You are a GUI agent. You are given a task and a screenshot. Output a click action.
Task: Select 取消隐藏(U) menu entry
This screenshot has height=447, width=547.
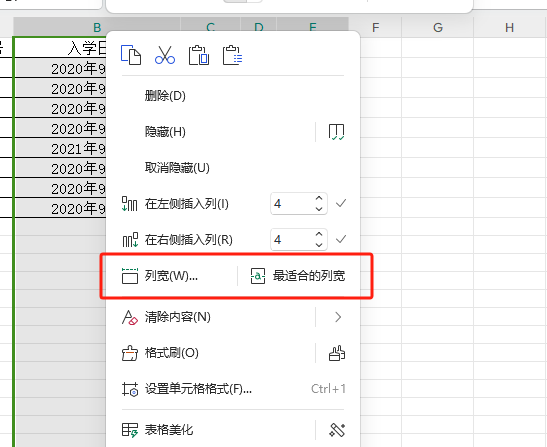(177, 168)
